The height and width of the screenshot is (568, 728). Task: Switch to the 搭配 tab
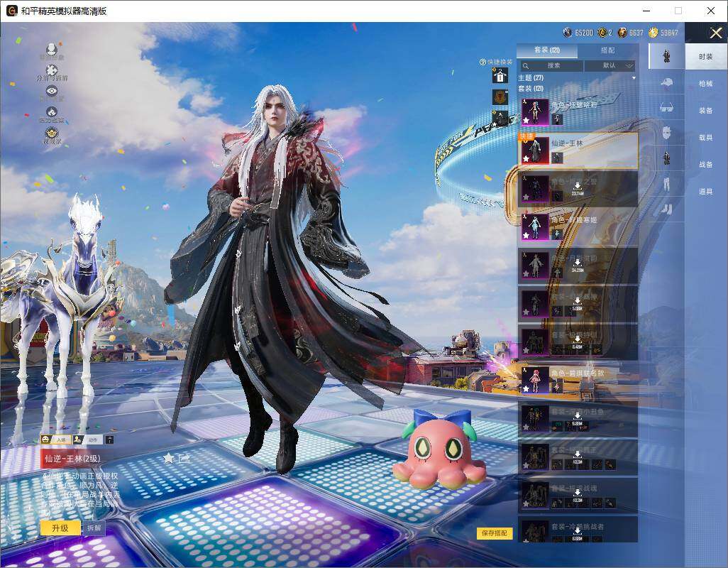(608, 50)
